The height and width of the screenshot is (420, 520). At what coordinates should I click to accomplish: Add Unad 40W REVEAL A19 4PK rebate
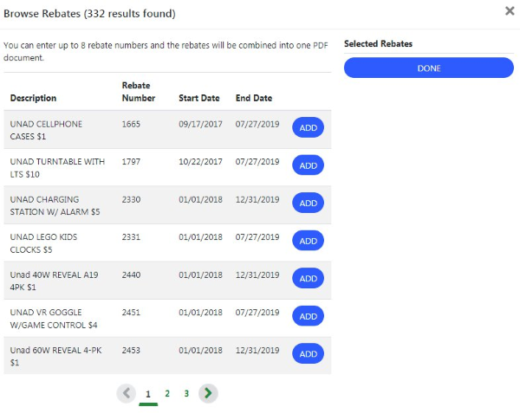[308, 278]
